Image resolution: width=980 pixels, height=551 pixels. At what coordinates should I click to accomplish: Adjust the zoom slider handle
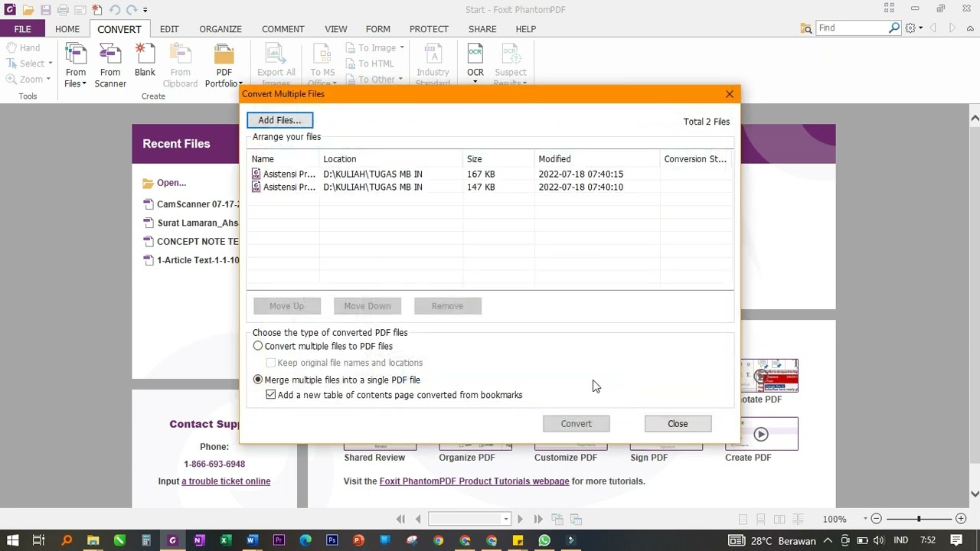tap(919, 519)
